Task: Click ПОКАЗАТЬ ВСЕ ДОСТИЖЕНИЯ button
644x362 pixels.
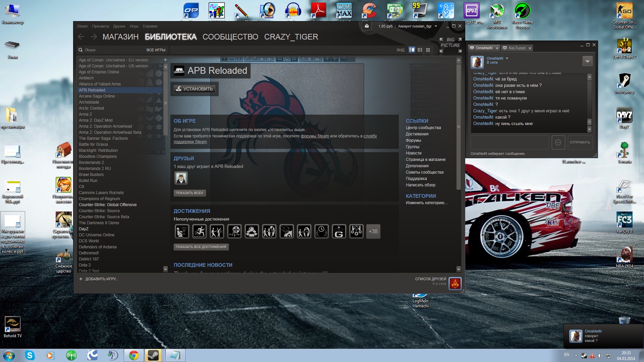Action: [x=201, y=247]
